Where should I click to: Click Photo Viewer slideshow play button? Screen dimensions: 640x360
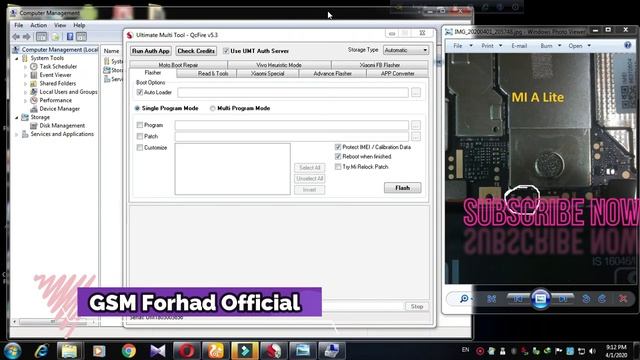click(540, 299)
